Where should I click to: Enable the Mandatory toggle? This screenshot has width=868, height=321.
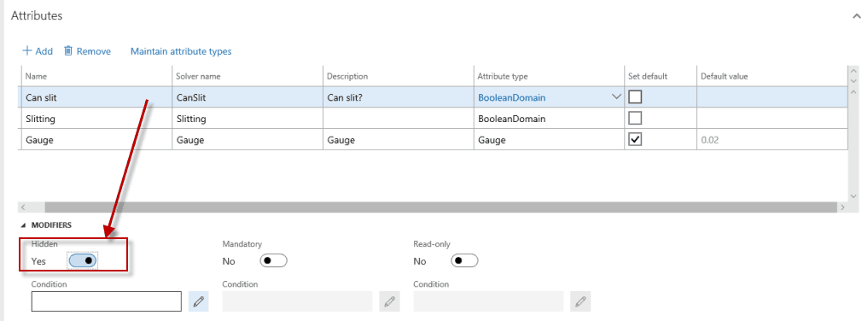[x=273, y=260]
